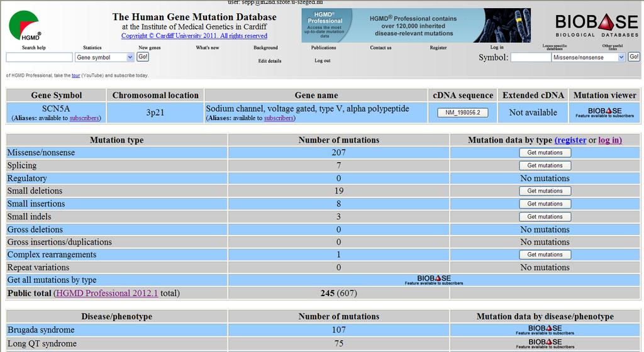Click the 245 (607) public total value

pyautogui.click(x=338, y=294)
